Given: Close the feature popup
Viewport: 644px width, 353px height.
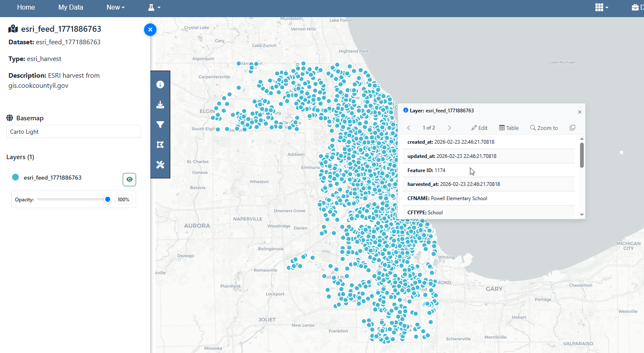Looking at the screenshot, I should click(579, 112).
